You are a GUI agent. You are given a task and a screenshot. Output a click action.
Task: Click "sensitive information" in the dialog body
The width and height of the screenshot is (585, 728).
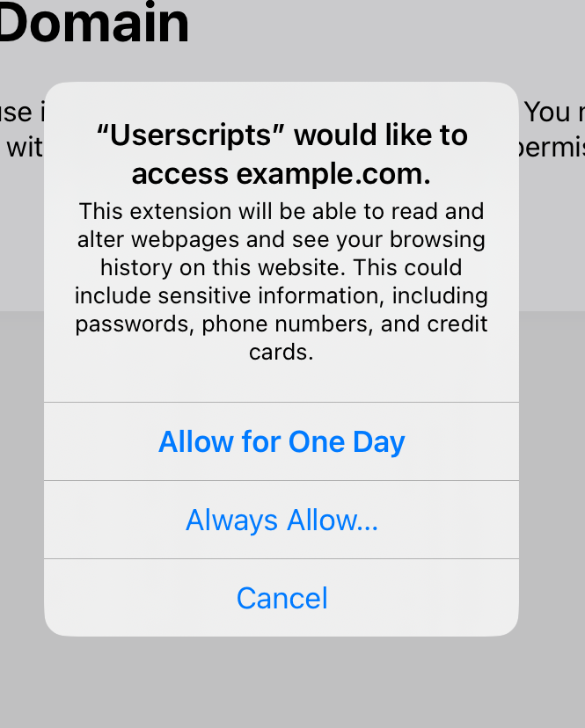click(271, 295)
